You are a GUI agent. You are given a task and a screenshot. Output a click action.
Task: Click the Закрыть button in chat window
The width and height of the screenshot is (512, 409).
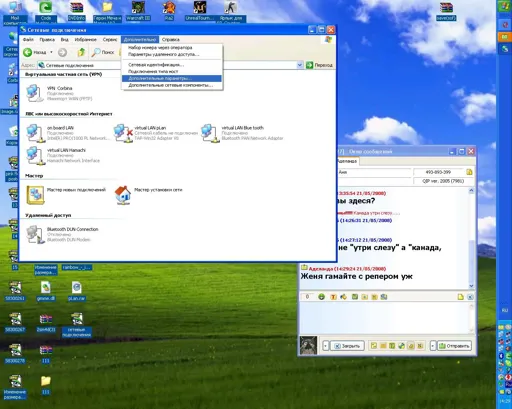pos(347,346)
